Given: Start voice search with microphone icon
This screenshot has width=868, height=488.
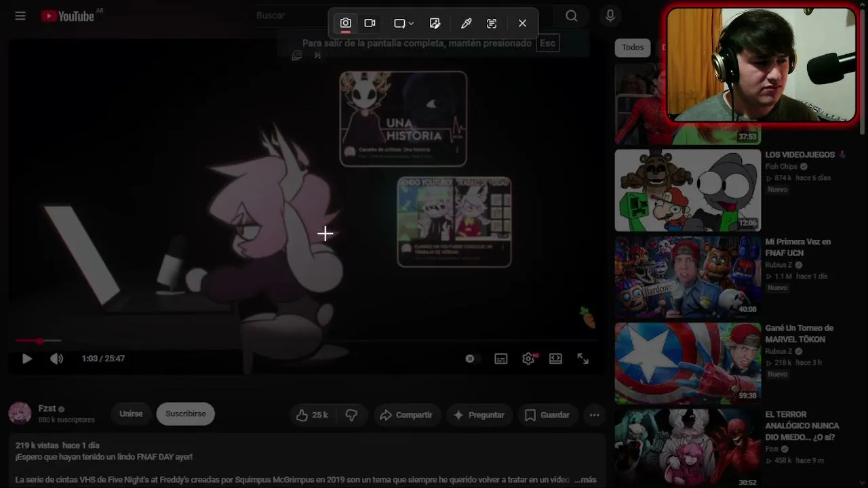Looking at the screenshot, I should tap(610, 16).
